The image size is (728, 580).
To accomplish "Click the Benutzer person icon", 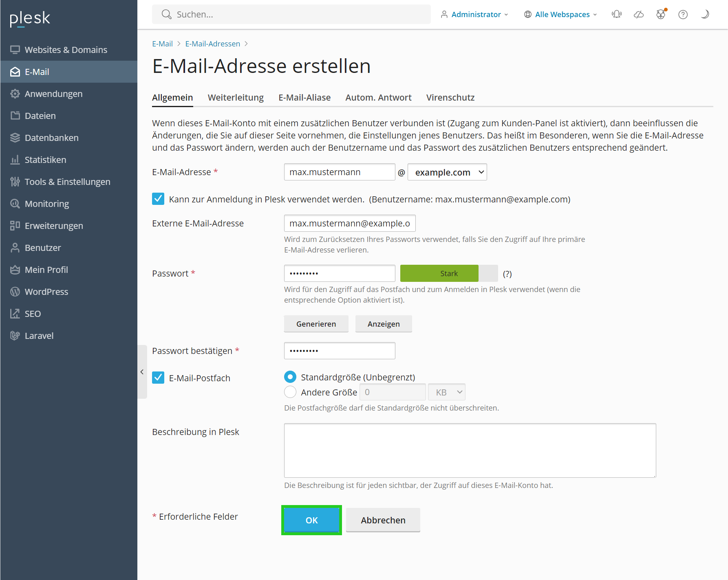I will [15, 248].
